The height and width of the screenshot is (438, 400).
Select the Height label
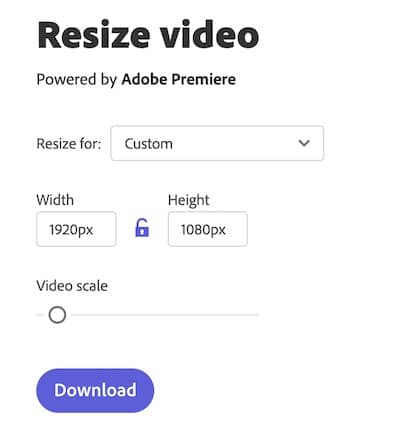[189, 200]
